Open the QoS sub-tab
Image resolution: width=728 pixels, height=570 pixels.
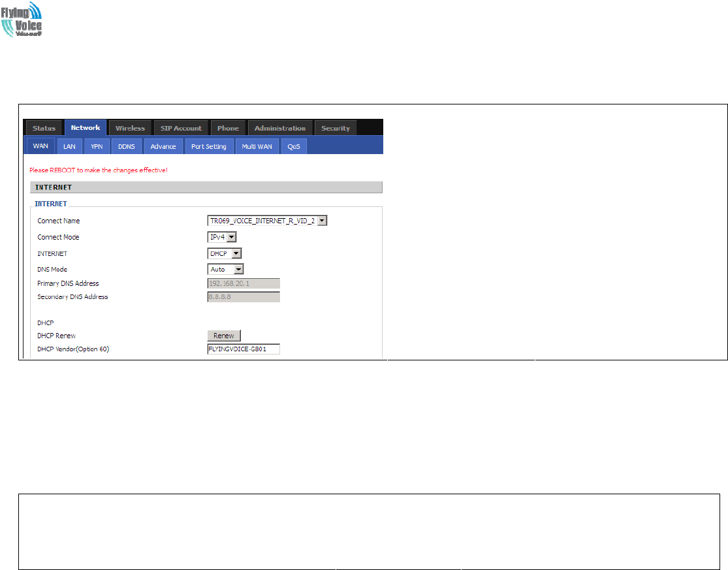tap(293, 146)
